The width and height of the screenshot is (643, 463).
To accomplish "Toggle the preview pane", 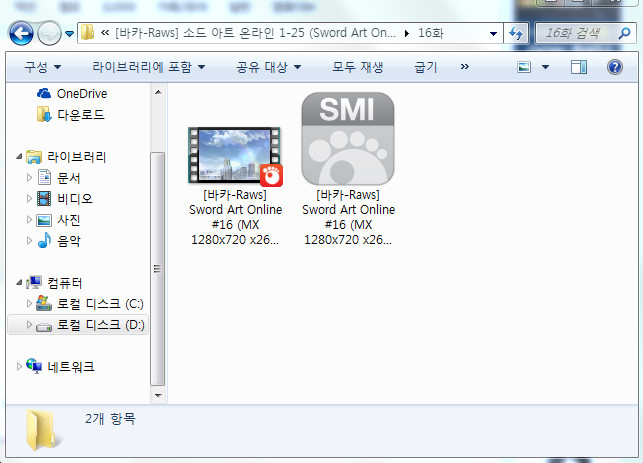I will [579, 67].
